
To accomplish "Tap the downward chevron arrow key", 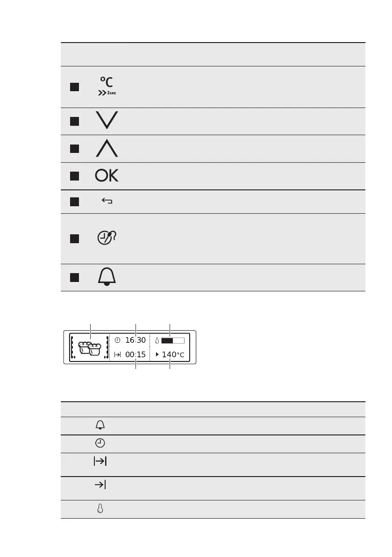I will coord(108,121).
